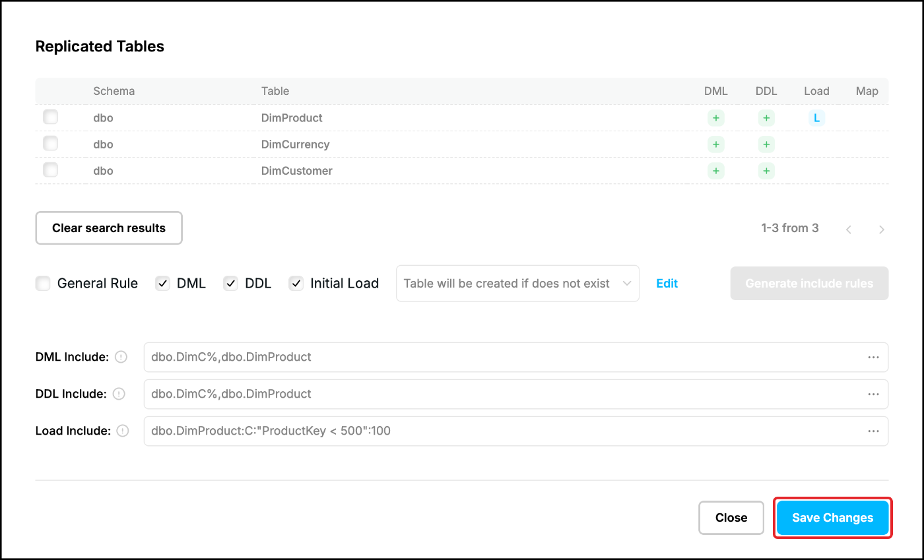Screen dimensions: 924x560
Task: Click the DimCurrency table name
Action: coord(295,144)
